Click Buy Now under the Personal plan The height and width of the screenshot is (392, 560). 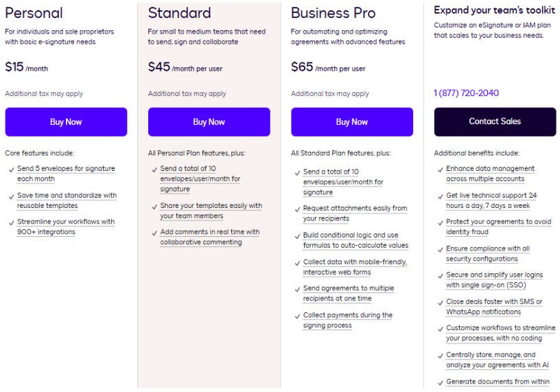coord(66,122)
